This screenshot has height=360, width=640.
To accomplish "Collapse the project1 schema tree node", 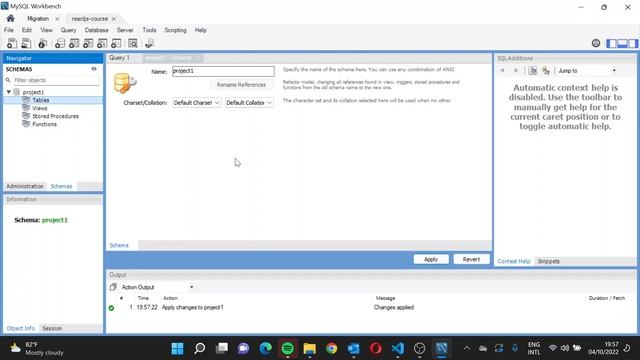I will click(x=9, y=92).
